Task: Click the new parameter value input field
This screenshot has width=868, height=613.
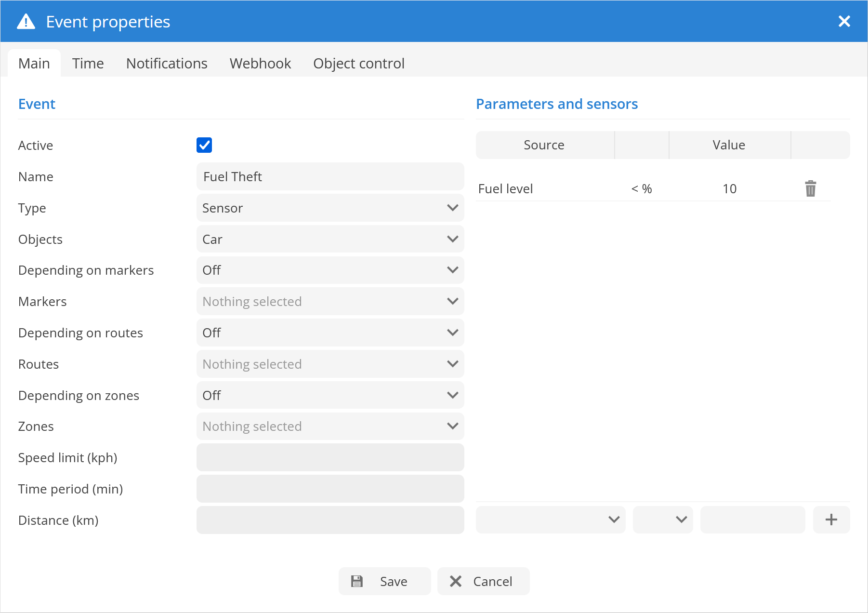Action: click(752, 520)
